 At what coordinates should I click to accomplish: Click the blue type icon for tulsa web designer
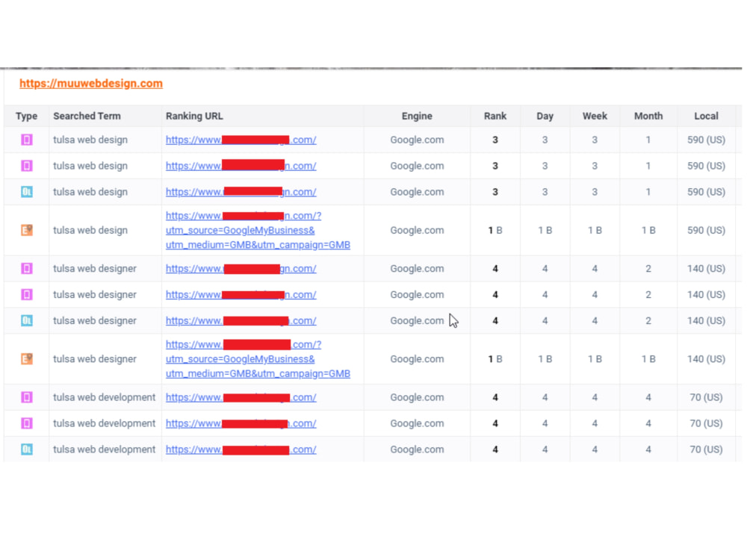tap(27, 320)
